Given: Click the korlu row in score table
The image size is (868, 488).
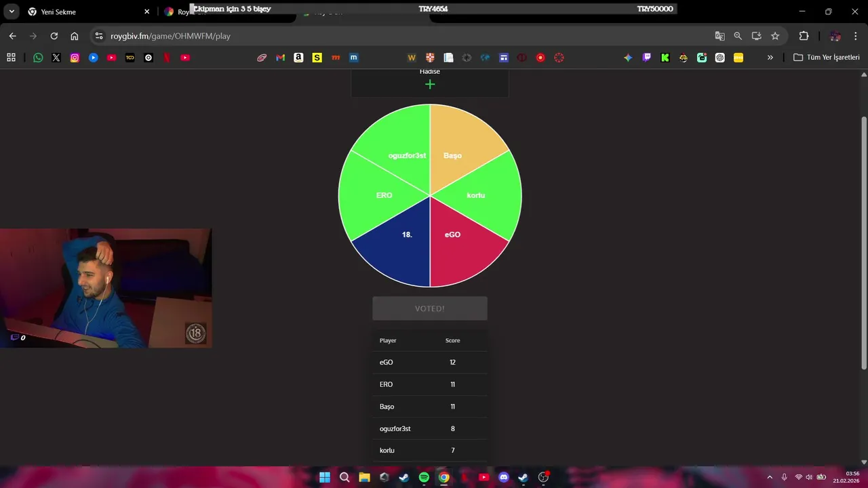Looking at the screenshot, I should click(430, 450).
